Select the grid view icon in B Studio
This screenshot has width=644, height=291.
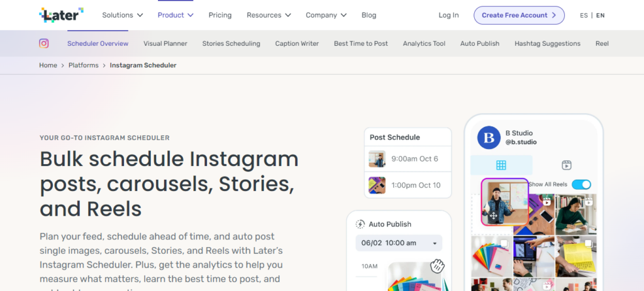tap(501, 165)
